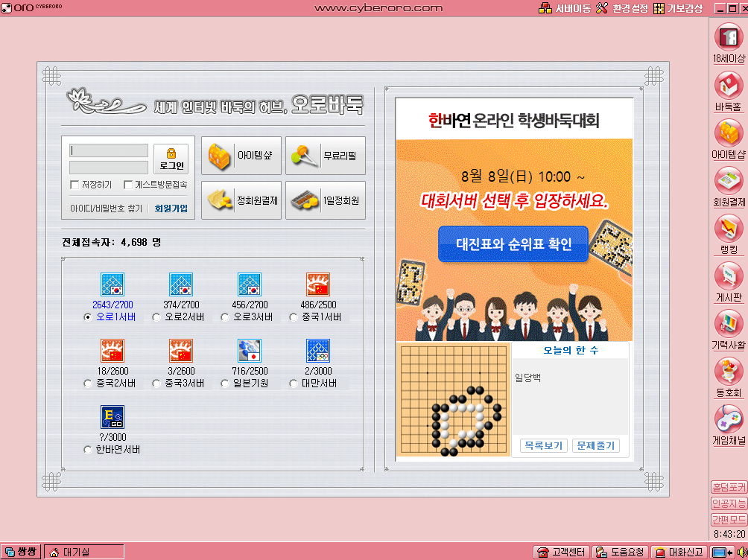Select the 중국2서버 radio button
This screenshot has width=748, height=560.
pos(87,383)
